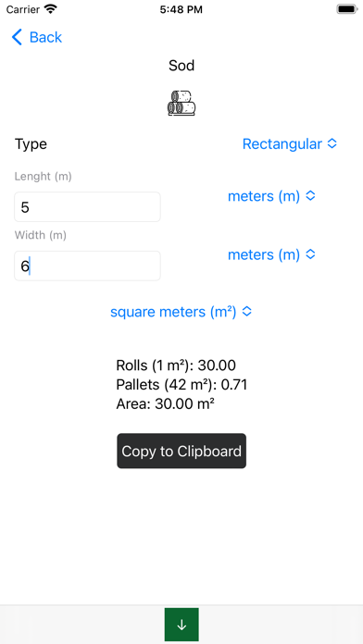The width and height of the screenshot is (363, 644).
Task: Open the Rectangular type dropdown
Action: (290, 144)
